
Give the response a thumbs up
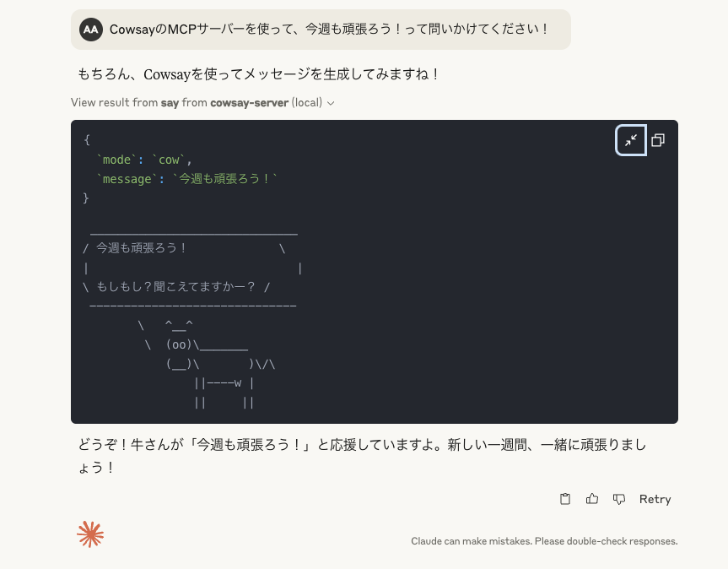tap(592, 499)
